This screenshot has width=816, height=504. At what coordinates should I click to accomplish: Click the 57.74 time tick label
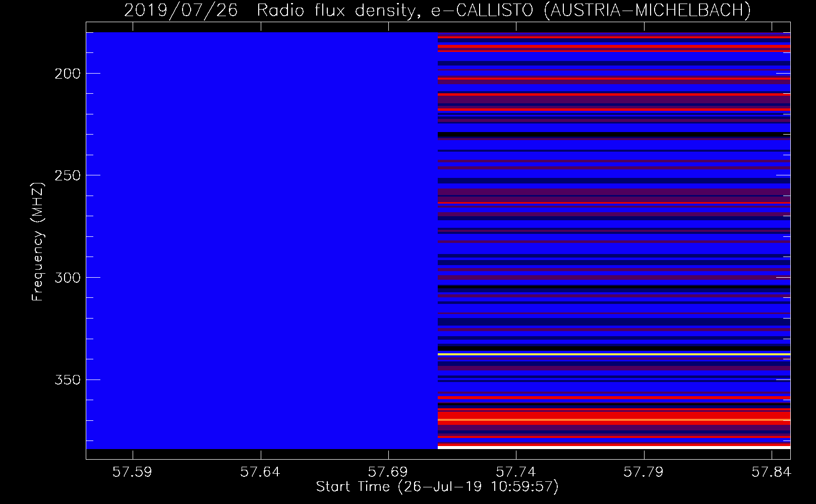click(x=516, y=472)
